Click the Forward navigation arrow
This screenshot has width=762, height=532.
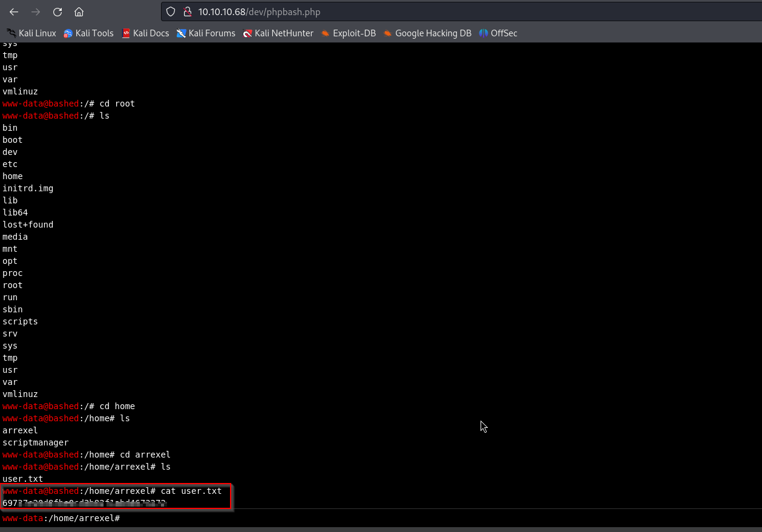(36, 12)
